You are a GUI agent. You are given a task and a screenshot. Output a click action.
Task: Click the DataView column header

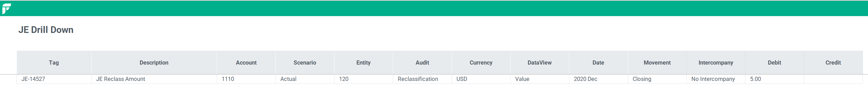click(x=540, y=63)
